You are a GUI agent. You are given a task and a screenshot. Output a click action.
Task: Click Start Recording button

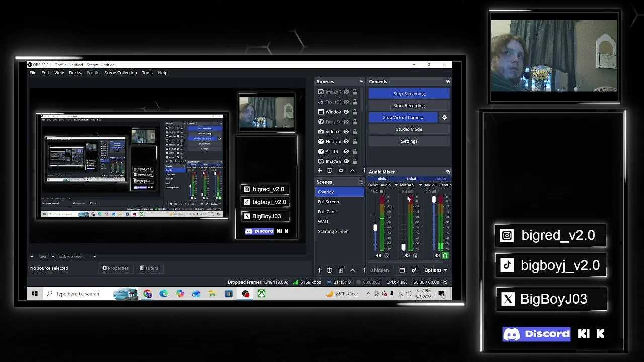(409, 106)
